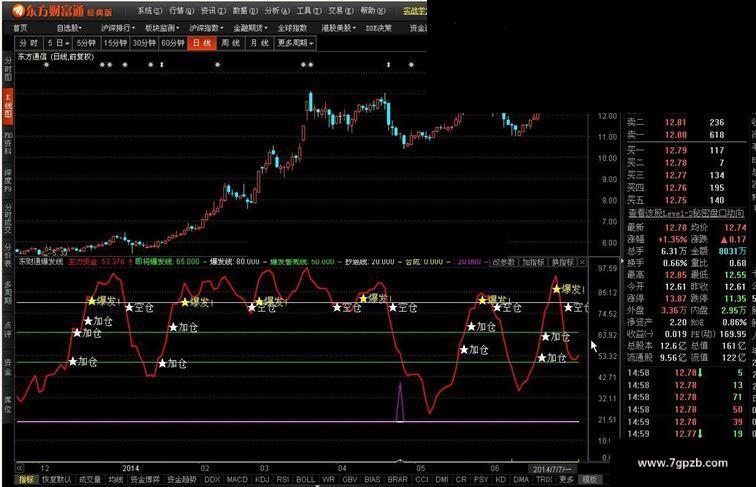Click 换指标 indicator button
This screenshot has width=756, height=487.
tap(563, 262)
